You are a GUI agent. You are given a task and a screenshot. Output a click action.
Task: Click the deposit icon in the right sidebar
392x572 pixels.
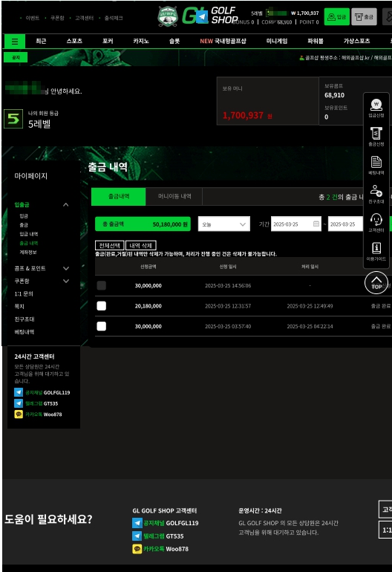click(376, 108)
